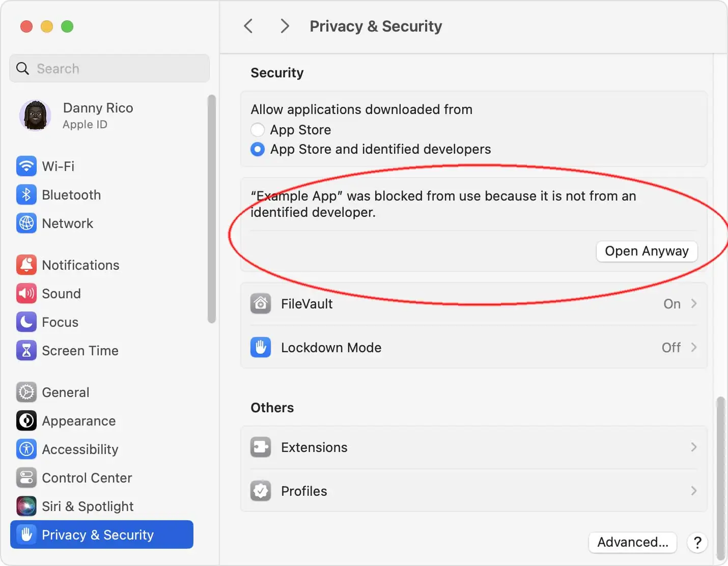The height and width of the screenshot is (566, 728).
Task: Select the Focus moon icon
Action: [x=26, y=322]
